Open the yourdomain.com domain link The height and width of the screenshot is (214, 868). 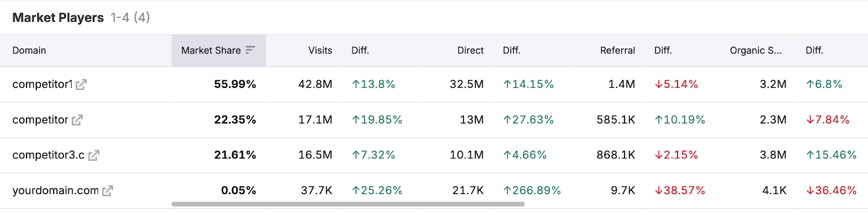click(x=55, y=191)
